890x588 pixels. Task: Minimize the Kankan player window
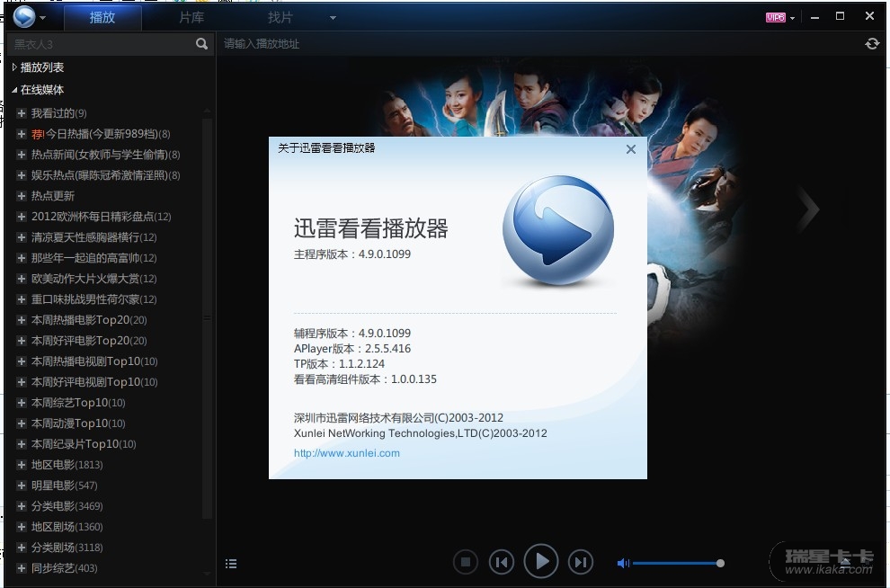click(x=815, y=18)
